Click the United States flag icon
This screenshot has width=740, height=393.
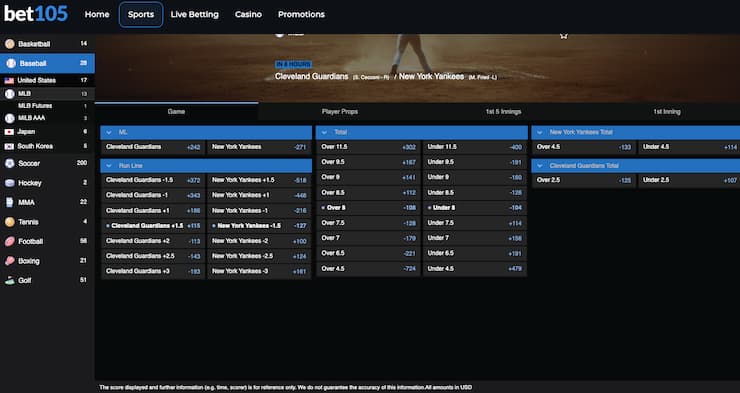coord(9,81)
